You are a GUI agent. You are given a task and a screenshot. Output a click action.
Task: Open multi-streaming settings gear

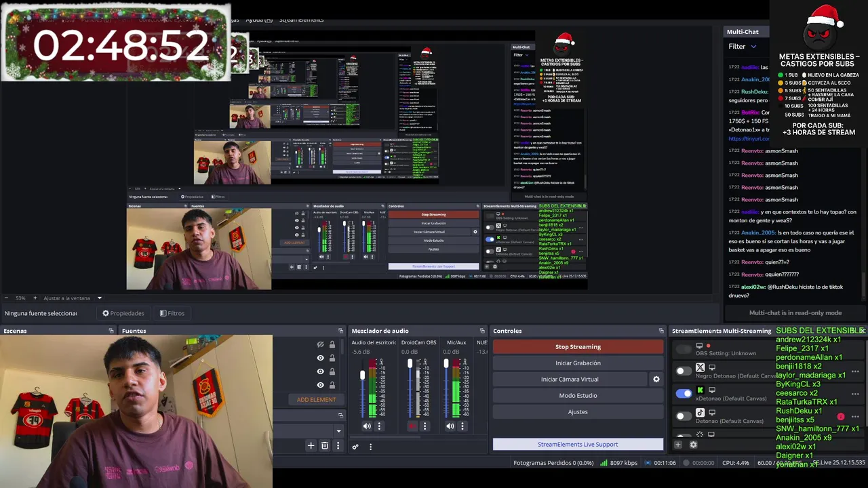tap(693, 445)
